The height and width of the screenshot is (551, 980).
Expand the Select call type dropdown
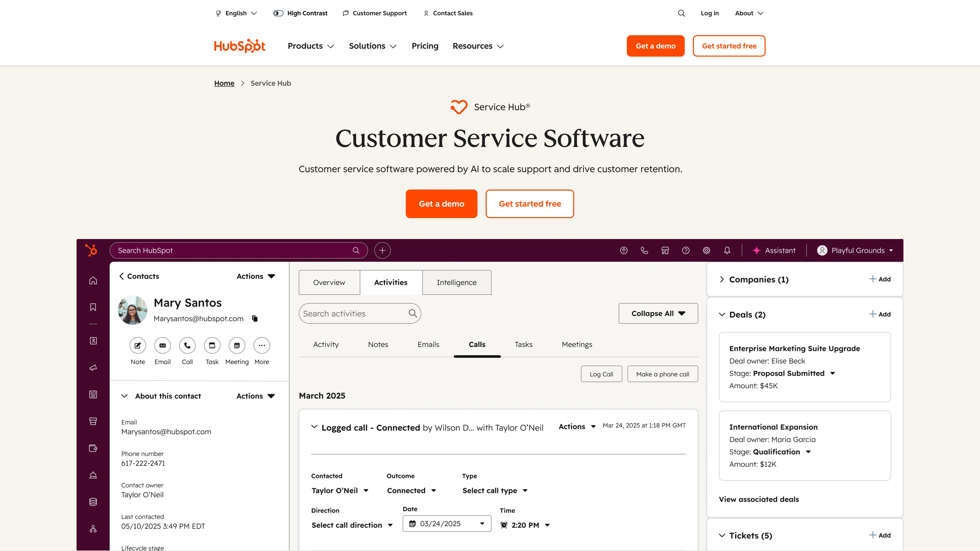point(495,491)
